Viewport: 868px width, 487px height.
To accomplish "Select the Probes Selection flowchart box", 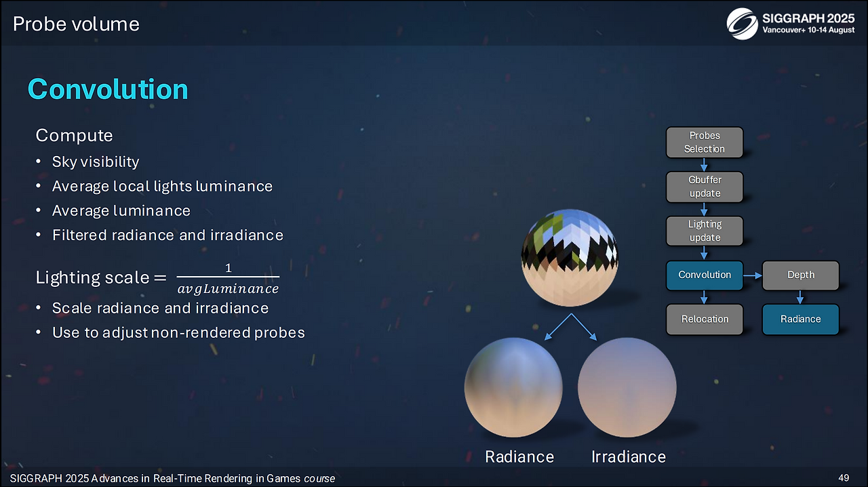I will click(705, 142).
